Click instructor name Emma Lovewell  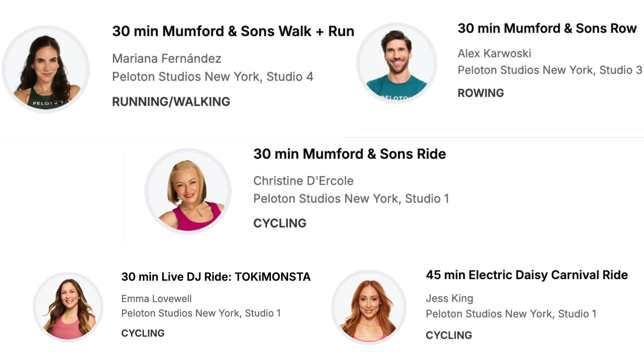[156, 299]
